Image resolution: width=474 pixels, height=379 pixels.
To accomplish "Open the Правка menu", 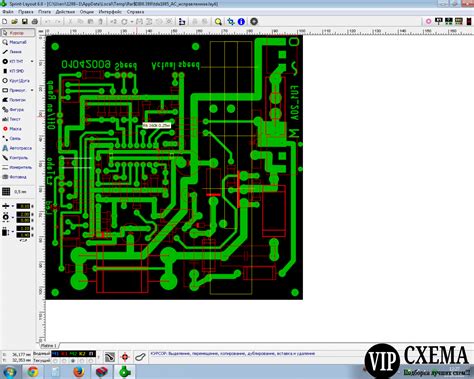I will 26,12.
